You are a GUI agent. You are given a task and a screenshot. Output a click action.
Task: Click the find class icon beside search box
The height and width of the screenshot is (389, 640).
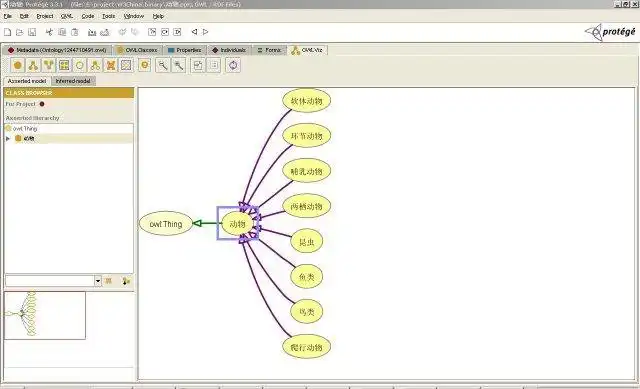coord(109,281)
